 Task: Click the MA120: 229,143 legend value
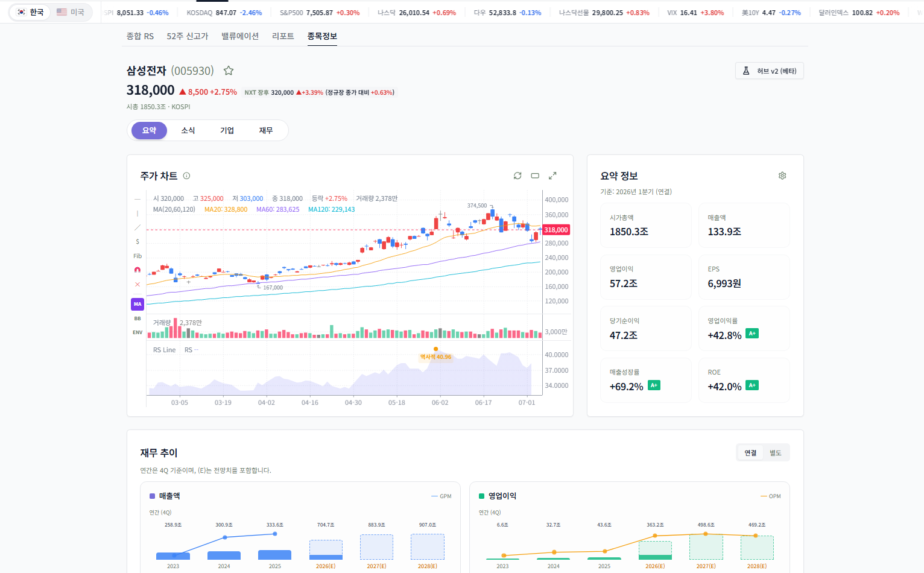click(331, 209)
